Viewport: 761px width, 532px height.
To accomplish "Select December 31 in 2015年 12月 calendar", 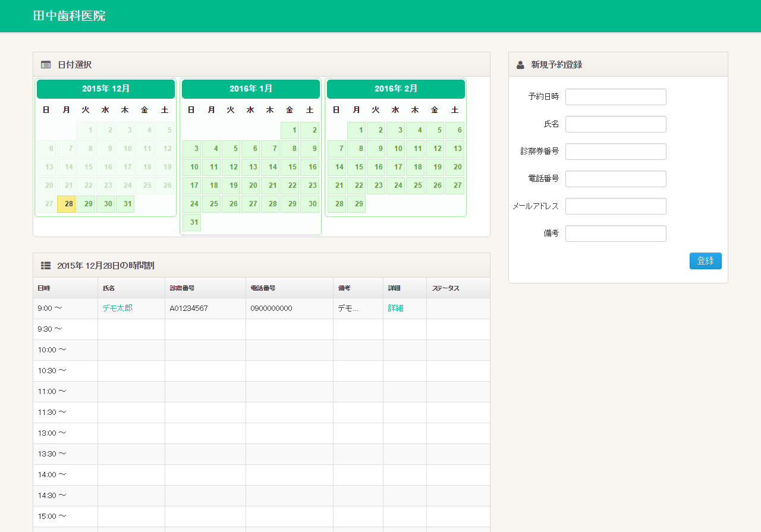I will point(125,204).
